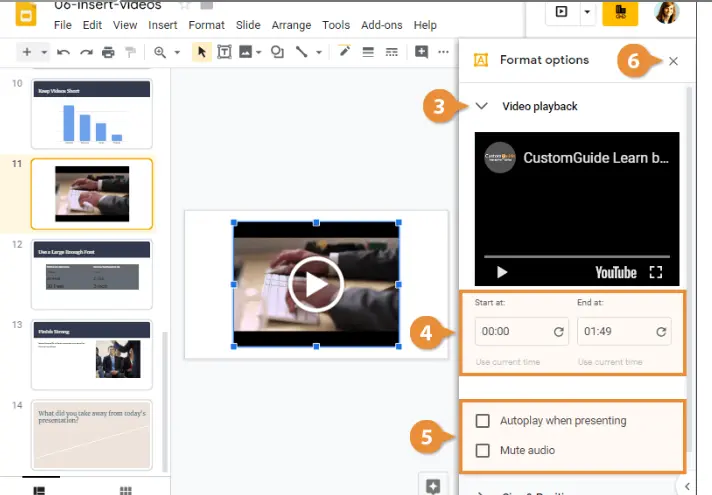Image resolution: width=712 pixels, height=495 pixels.
Task: Open the Zoom dropdown arrow
Action: [177, 52]
